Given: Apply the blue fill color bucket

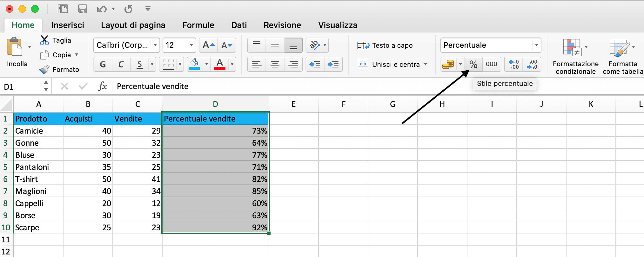Looking at the screenshot, I should point(194,64).
